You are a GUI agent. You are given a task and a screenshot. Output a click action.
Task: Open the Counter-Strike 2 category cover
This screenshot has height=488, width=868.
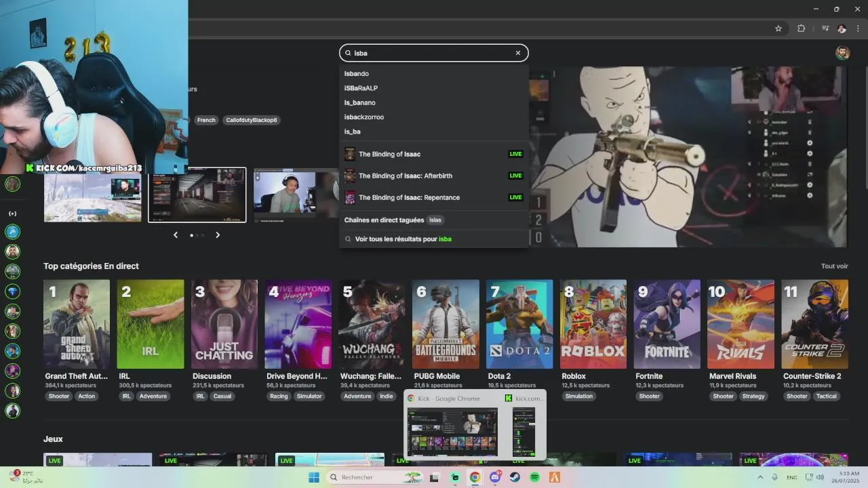(815, 324)
